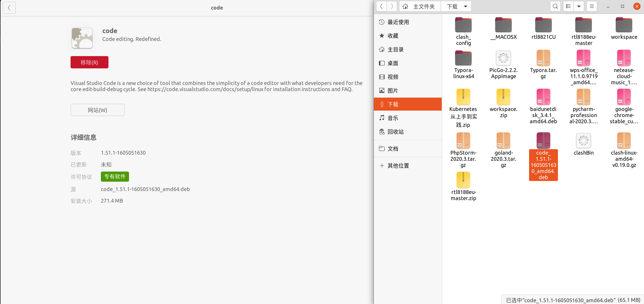
Task: Select 音乐 music in sidebar
Action: click(392, 118)
